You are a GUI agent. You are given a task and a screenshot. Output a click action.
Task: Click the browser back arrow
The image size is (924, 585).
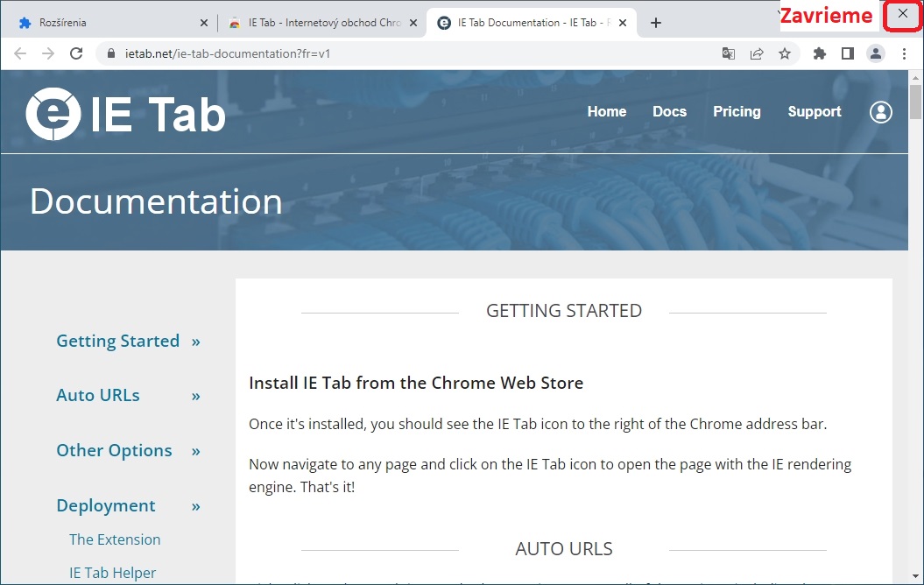(x=20, y=53)
